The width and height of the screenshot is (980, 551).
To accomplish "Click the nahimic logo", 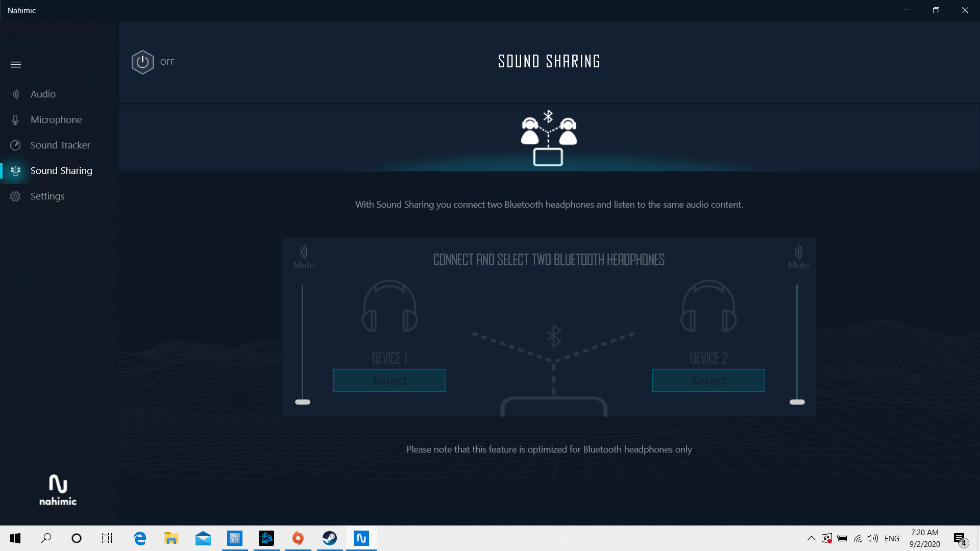I will (x=58, y=490).
